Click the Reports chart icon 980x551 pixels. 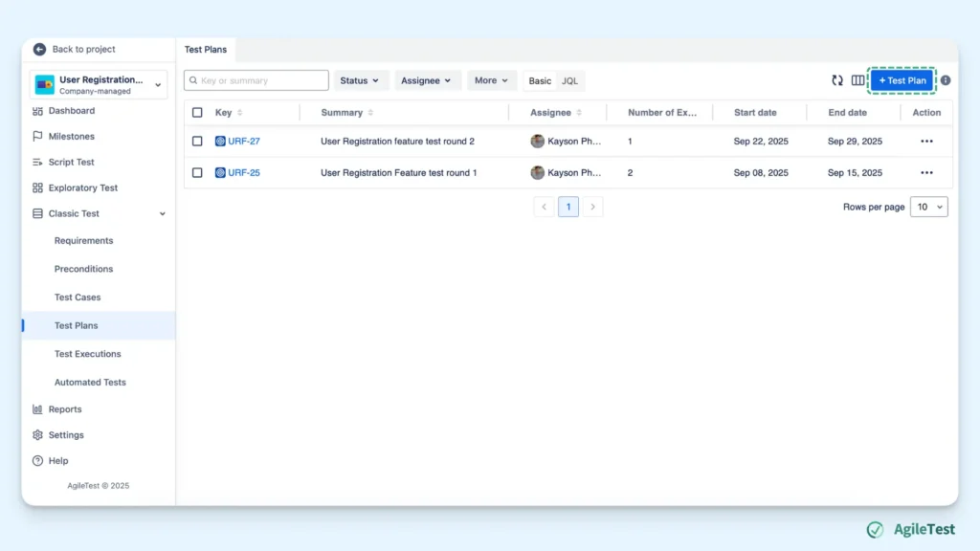coord(37,409)
